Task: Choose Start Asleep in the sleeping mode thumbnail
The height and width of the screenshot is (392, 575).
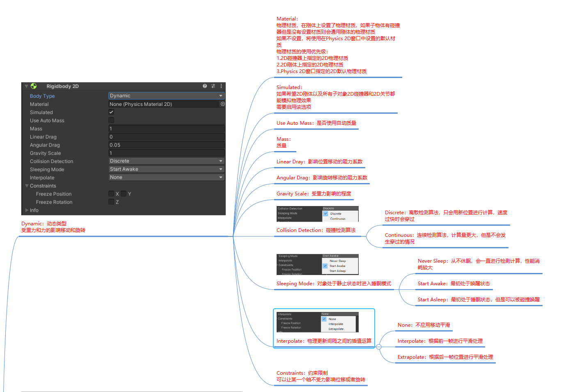Action: point(338,271)
